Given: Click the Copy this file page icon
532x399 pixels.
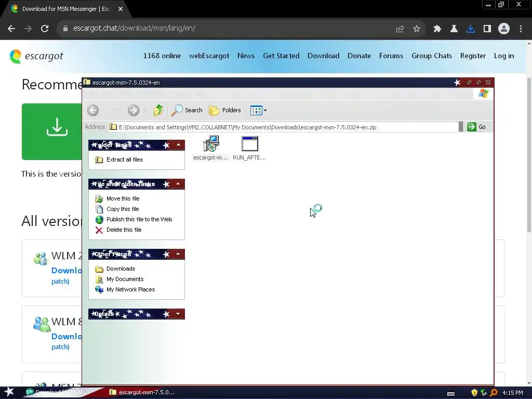Looking at the screenshot, I should click(99, 209).
